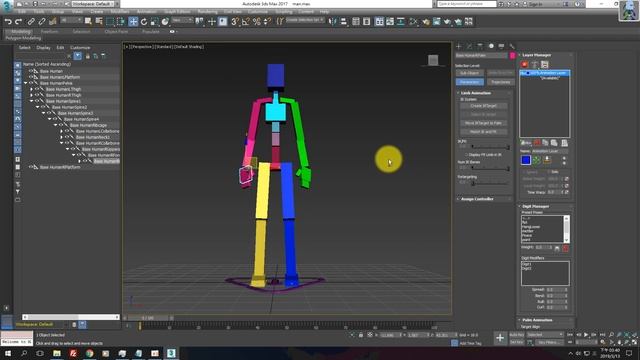Toggle Angle Snap in main toolbar

click(x=246, y=21)
